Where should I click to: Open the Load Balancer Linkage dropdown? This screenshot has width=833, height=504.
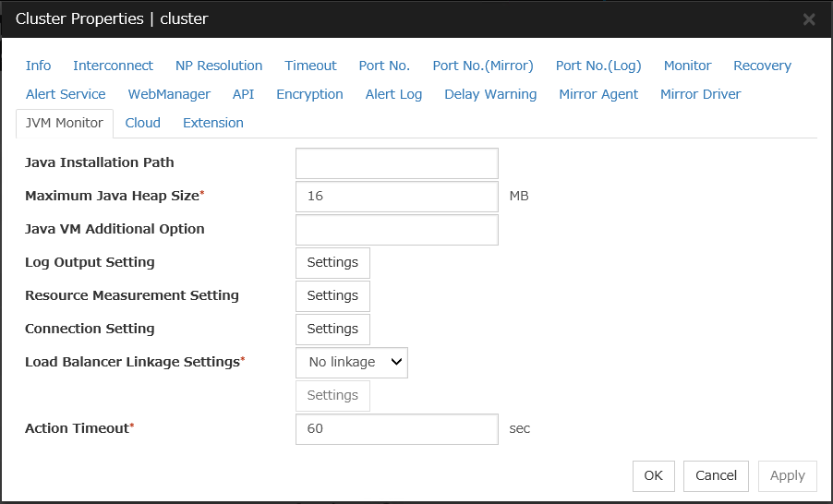352,362
